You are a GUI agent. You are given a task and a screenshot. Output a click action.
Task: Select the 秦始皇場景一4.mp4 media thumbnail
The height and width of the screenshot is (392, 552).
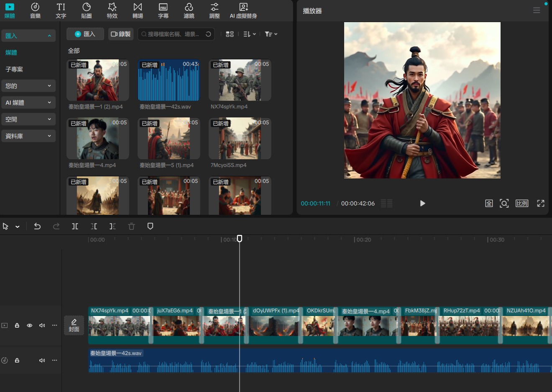pyautogui.click(x=98, y=139)
